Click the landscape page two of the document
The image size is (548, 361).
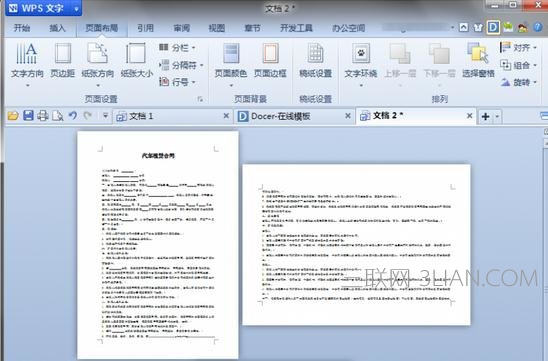point(356,245)
